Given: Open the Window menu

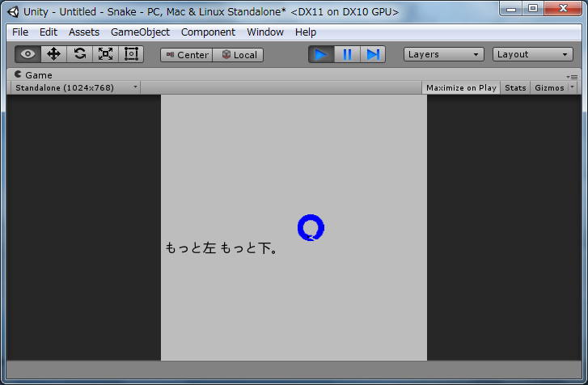Looking at the screenshot, I should pos(265,32).
